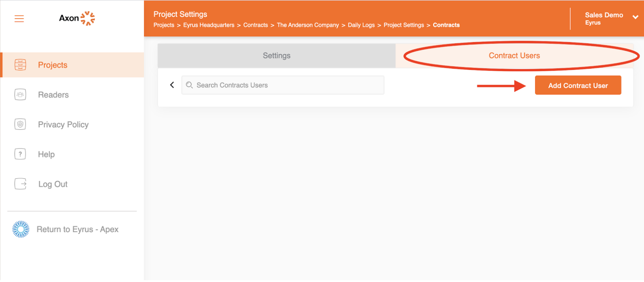Screen dimensions: 644x282
Task: Click the Eyrus Apex starburst icon
Action: pos(21,229)
